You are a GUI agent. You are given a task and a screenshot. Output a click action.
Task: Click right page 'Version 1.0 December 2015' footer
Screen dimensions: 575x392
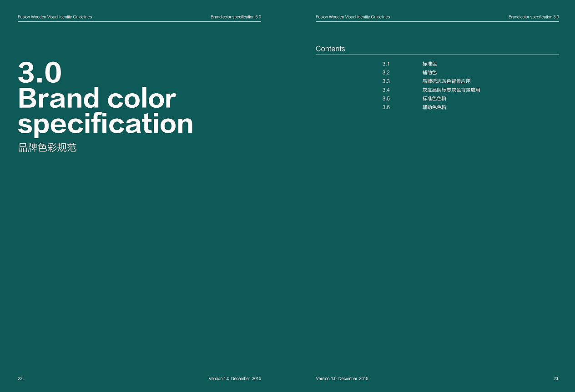click(342, 378)
